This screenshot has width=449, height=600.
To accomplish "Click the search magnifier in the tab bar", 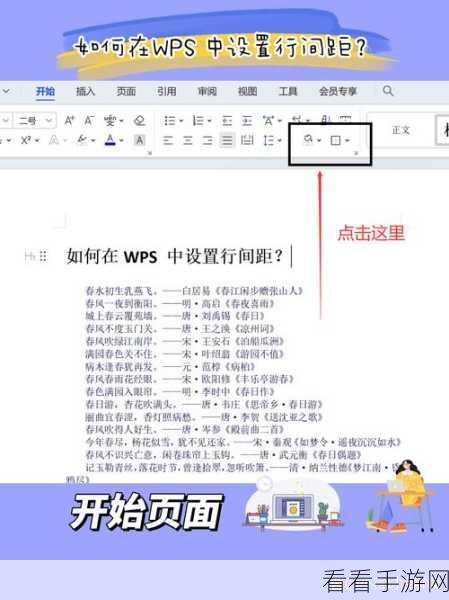I will click(x=388, y=91).
